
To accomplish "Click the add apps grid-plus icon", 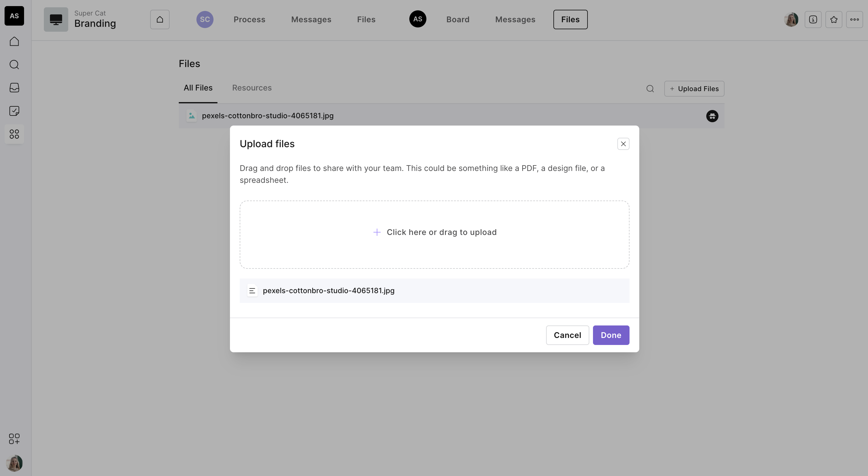I will pyautogui.click(x=14, y=439).
